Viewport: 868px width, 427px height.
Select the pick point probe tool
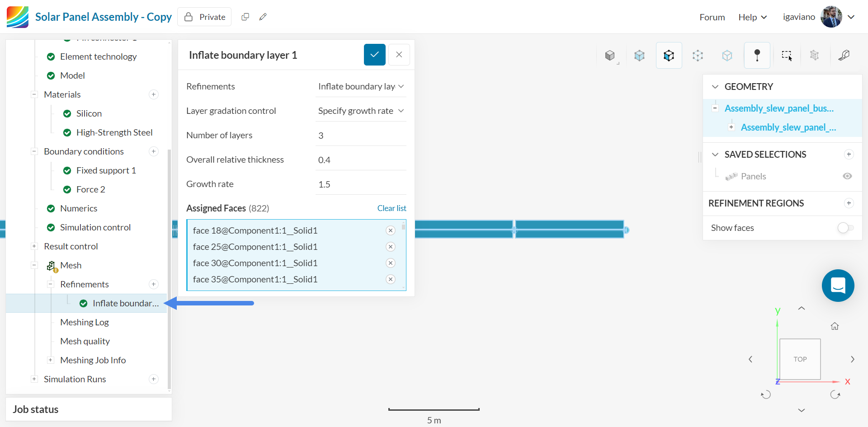pyautogui.click(x=757, y=55)
